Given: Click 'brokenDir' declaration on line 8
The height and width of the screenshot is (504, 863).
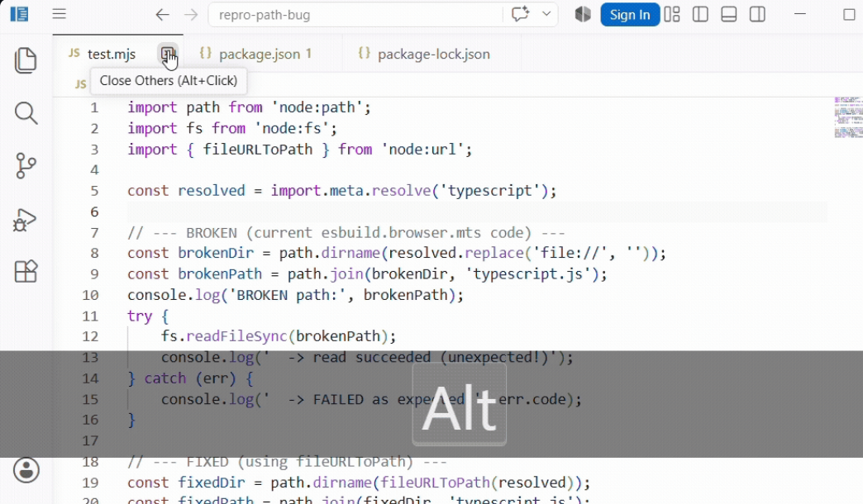Looking at the screenshot, I should click(216, 253).
